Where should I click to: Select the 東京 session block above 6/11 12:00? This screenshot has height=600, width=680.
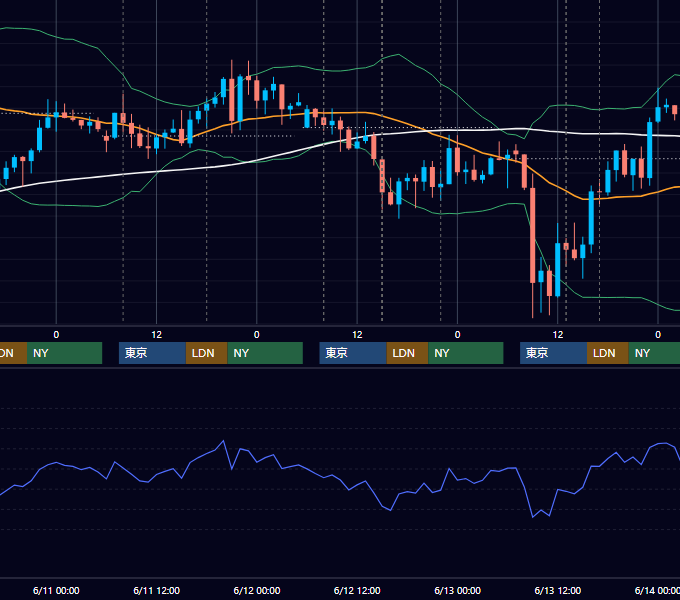tap(152, 353)
